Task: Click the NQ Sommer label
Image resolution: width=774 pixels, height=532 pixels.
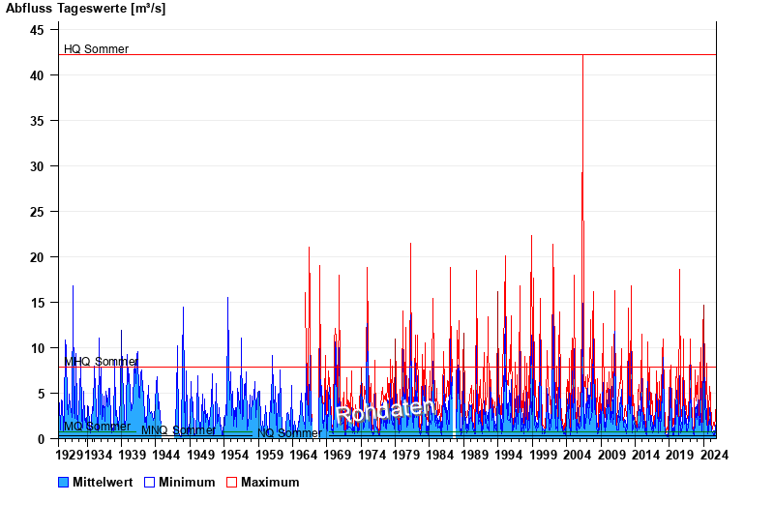Action: click(287, 433)
